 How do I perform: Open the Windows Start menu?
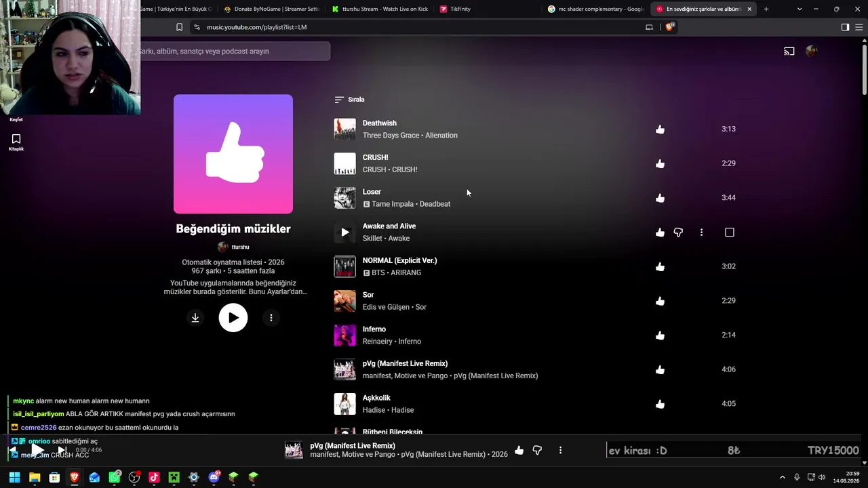pyautogui.click(x=14, y=477)
